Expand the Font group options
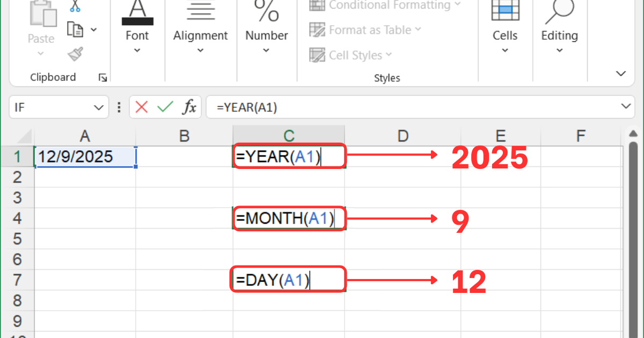Screen dimensions: 644x338 tap(137, 50)
